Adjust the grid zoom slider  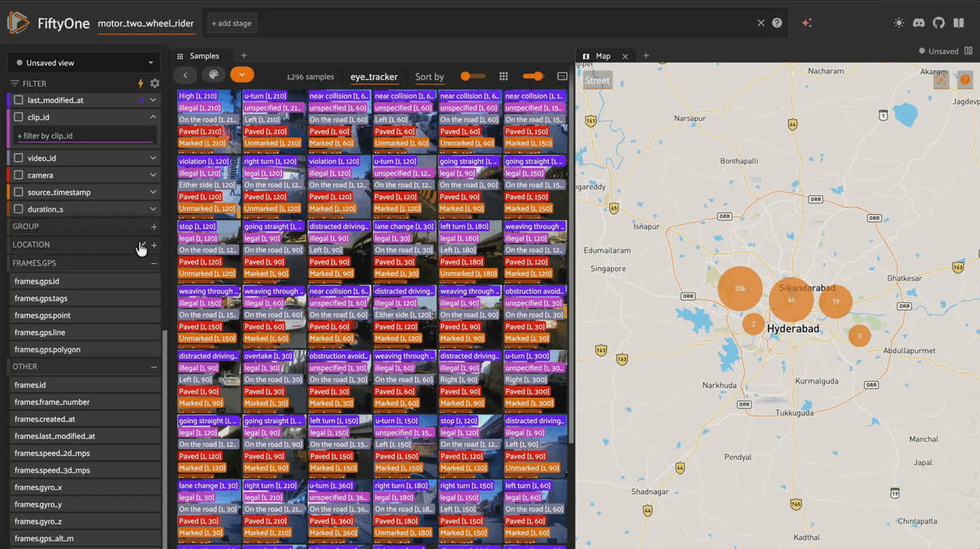533,76
